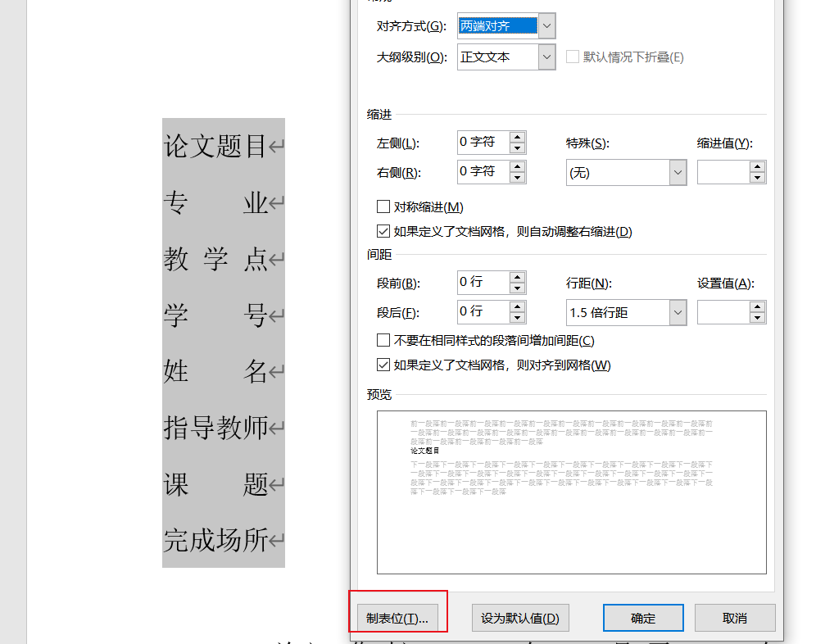
Task: Click the 教学点 line in the document
Action: [x=215, y=259]
